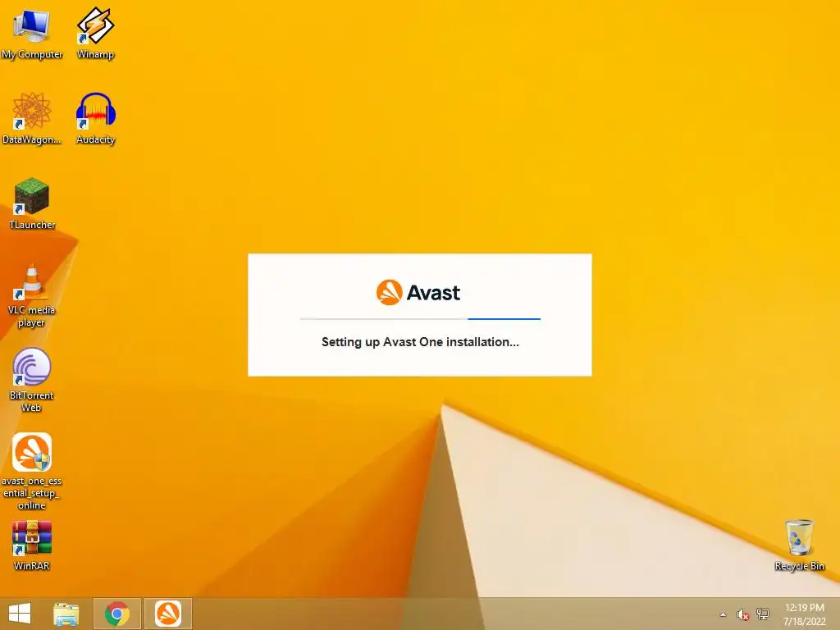The width and height of the screenshot is (840, 630).
Task: Select the BitTorrent Web shortcut
Action: (x=32, y=379)
